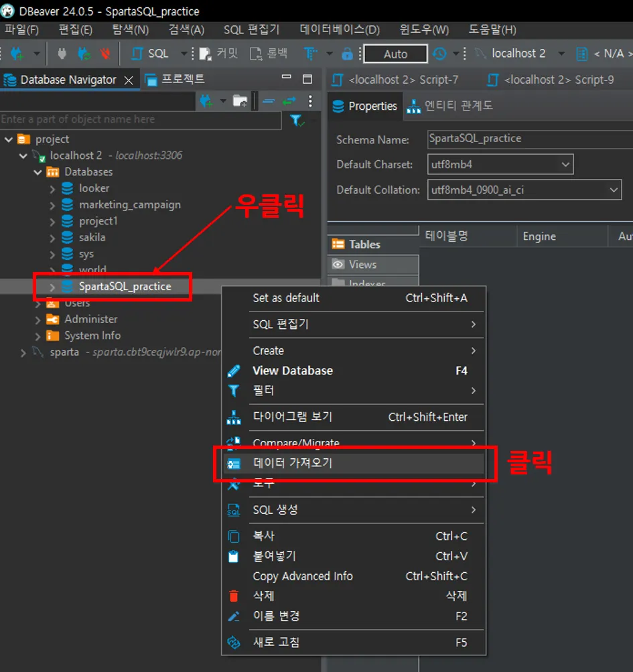
Task: Collapse the localhost 2 connection node
Action: click(x=23, y=155)
